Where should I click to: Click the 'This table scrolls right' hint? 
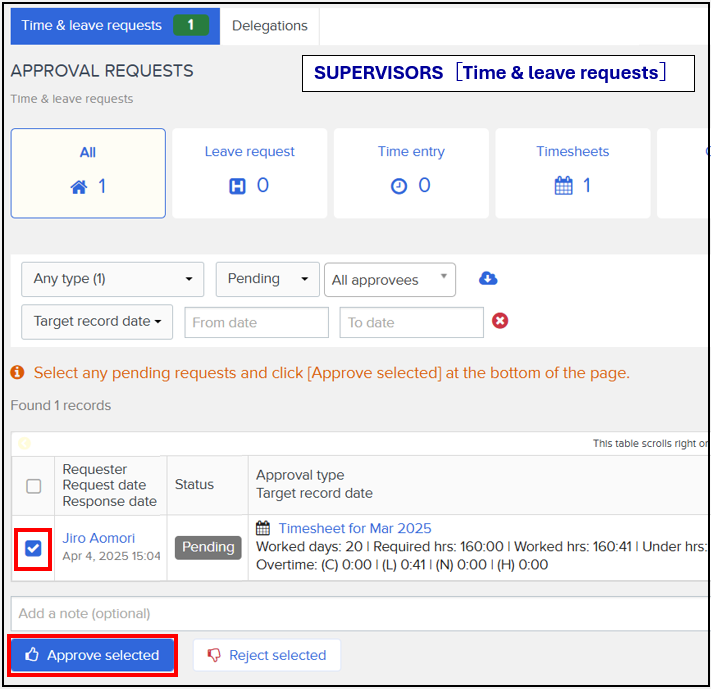pyautogui.click(x=650, y=444)
